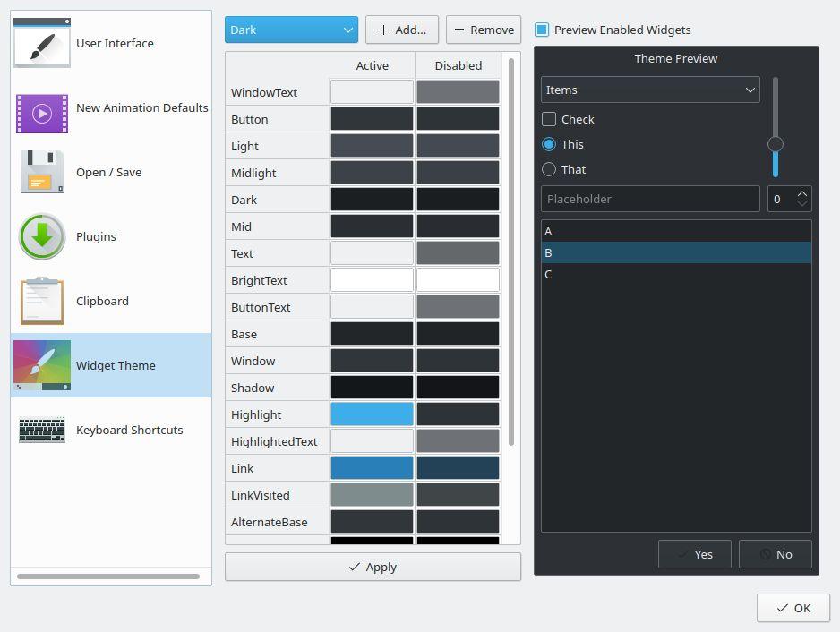Open the floppy disk Open / Save icon

(42, 172)
